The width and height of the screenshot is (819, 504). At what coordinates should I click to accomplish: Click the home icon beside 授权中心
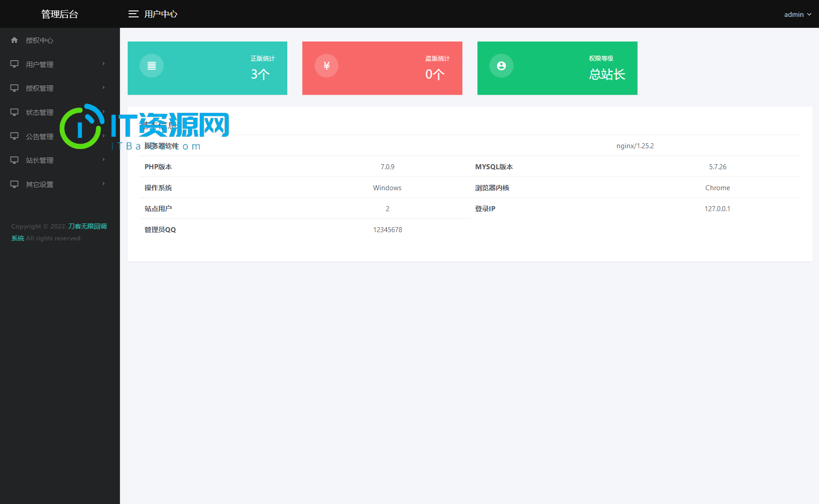(x=15, y=40)
